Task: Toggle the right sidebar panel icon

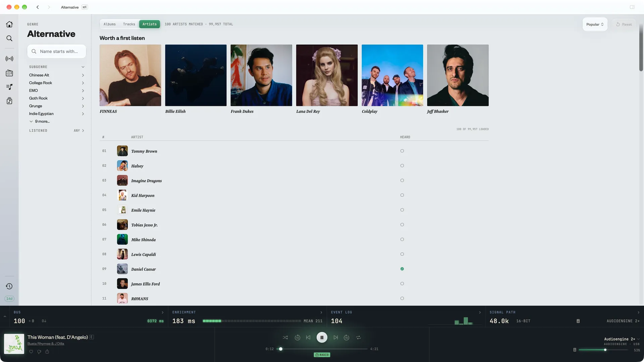Action: pos(632,7)
